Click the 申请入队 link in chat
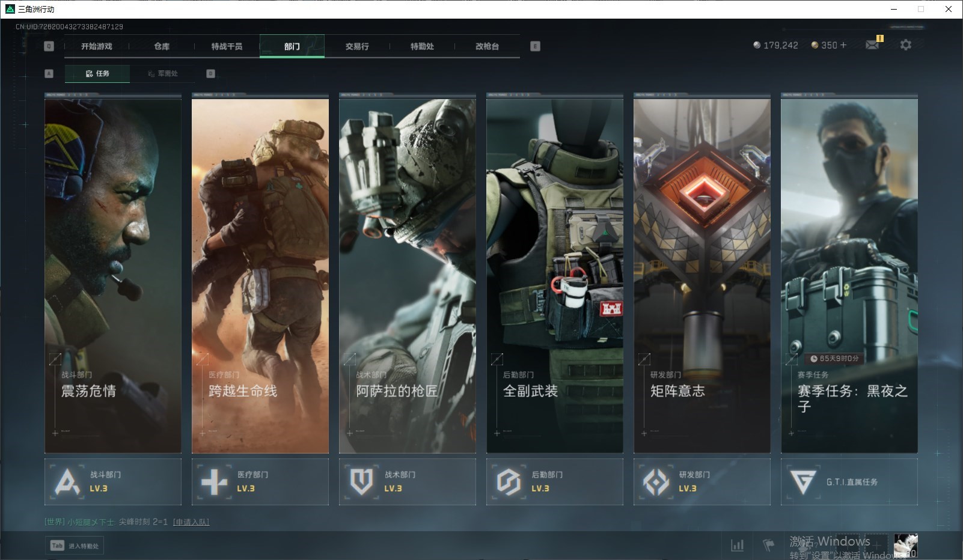The width and height of the screenshot is (963, 560). click(x=191, y=522)
